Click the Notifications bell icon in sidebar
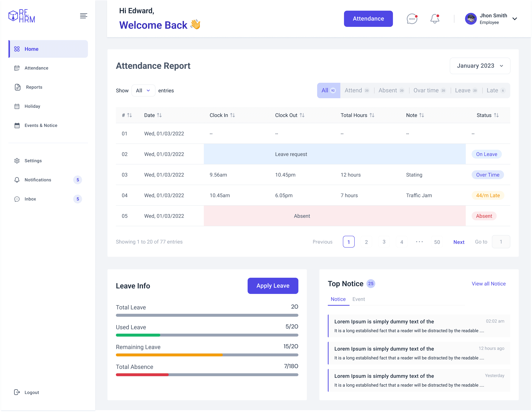Viewport: 532px width, 412px height. click(x=17, y=180)
